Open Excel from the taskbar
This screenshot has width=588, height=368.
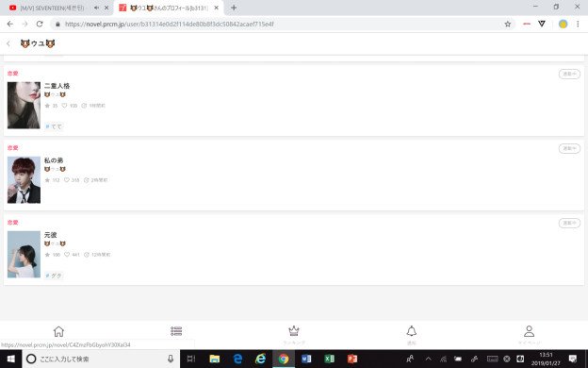tap(329, 359)
